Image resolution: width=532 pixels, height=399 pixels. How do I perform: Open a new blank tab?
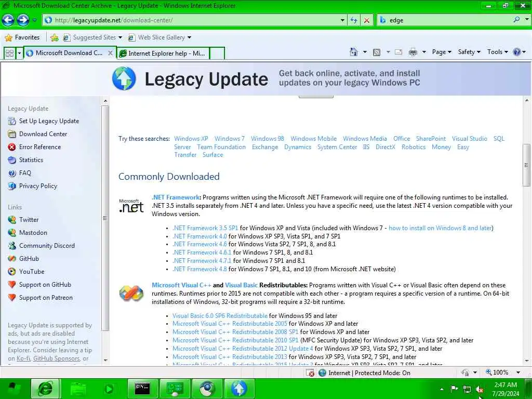(x=217, y=54)
